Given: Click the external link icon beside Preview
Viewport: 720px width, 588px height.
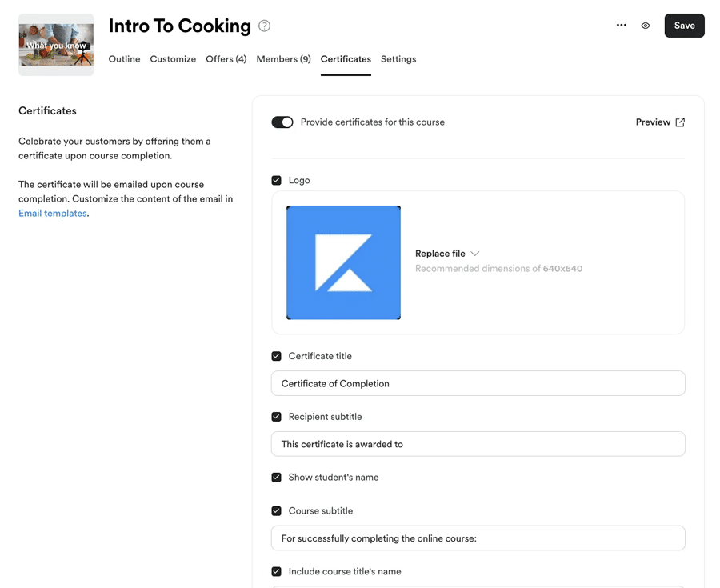Looking at the screenshot, I should tap(680, 122).
